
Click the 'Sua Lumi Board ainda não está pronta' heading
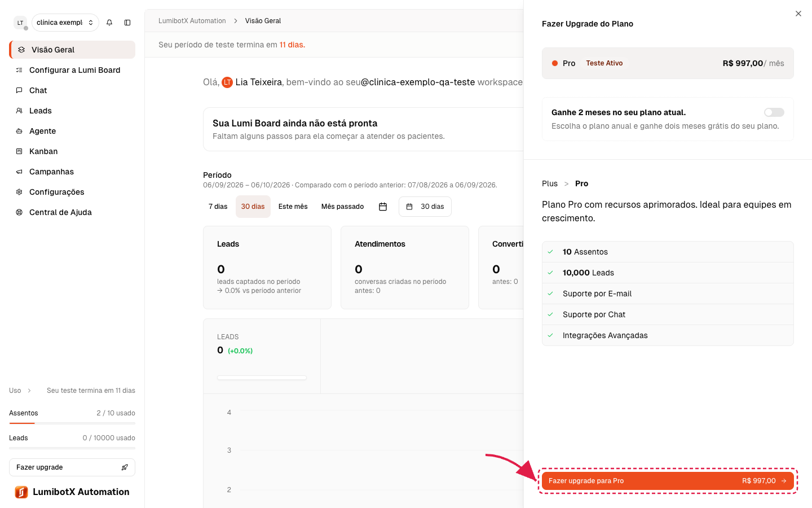pyautogui.click(x=295, y=123)
